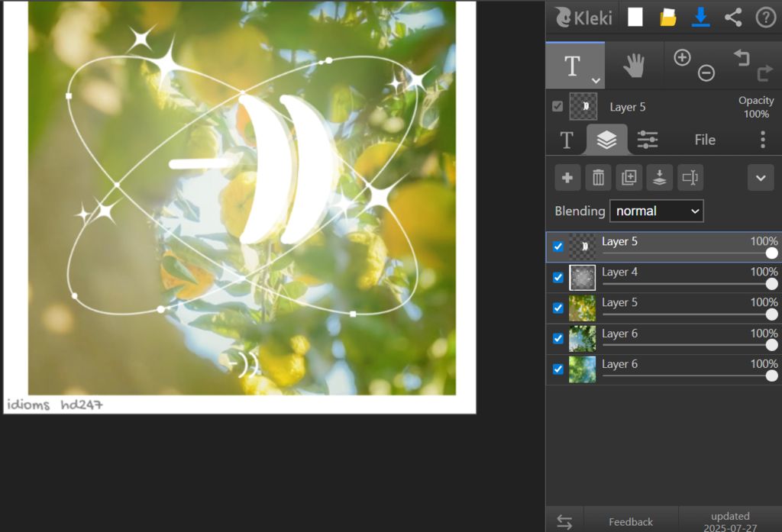Expand the Text tool selector chevron
This screenshot has height=532, width=782.
pyautogui.click(x=596, y=80)
